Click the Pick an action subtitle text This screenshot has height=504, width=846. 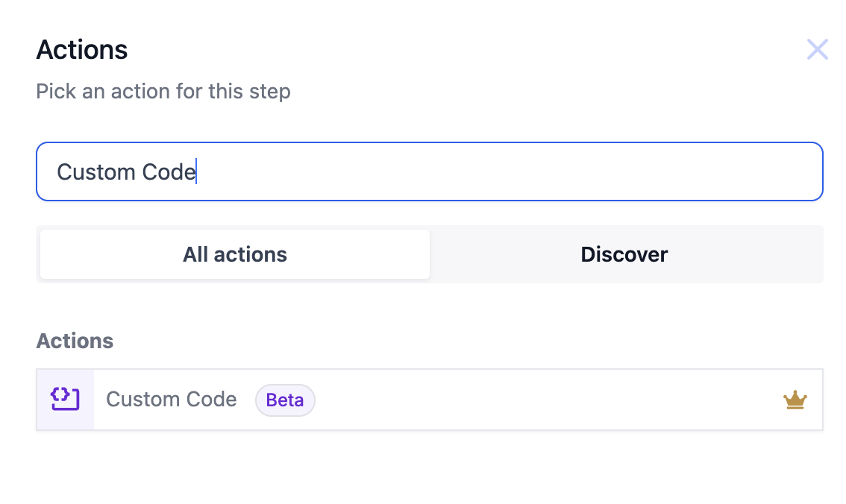point(163,91)
